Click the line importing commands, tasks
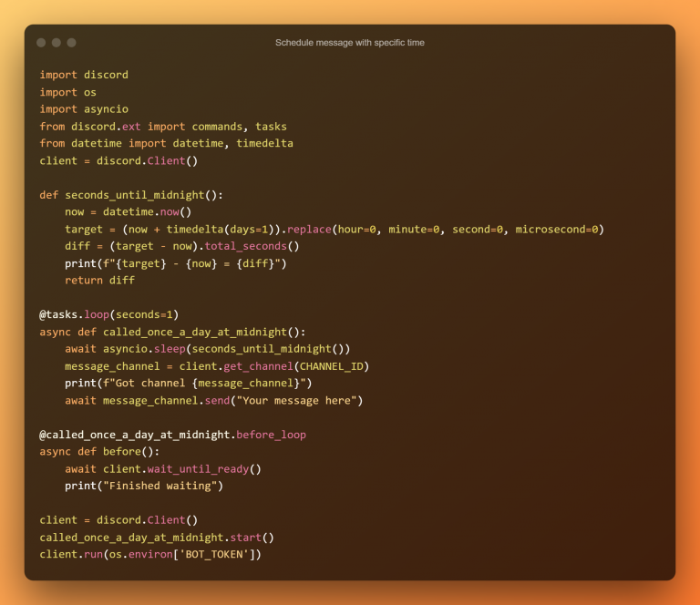700x605 pixels. (x=163, y=127)
